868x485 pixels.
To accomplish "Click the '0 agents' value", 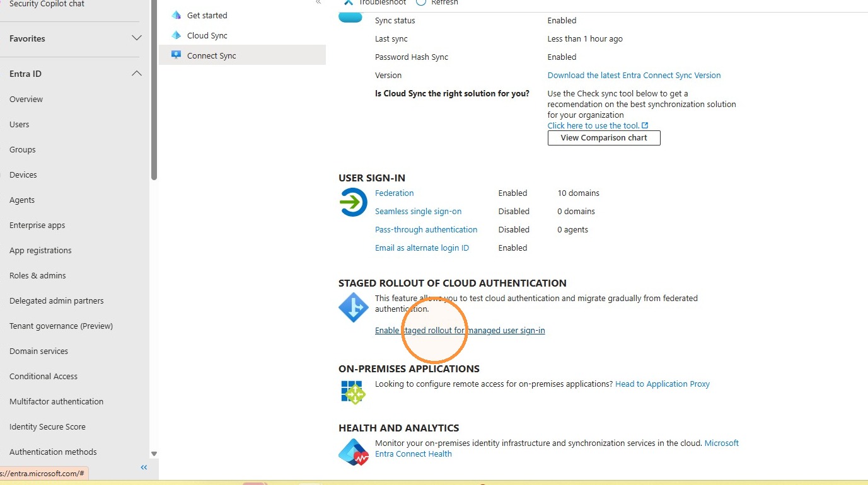I will pyautogui.click(x=573, y=229).
